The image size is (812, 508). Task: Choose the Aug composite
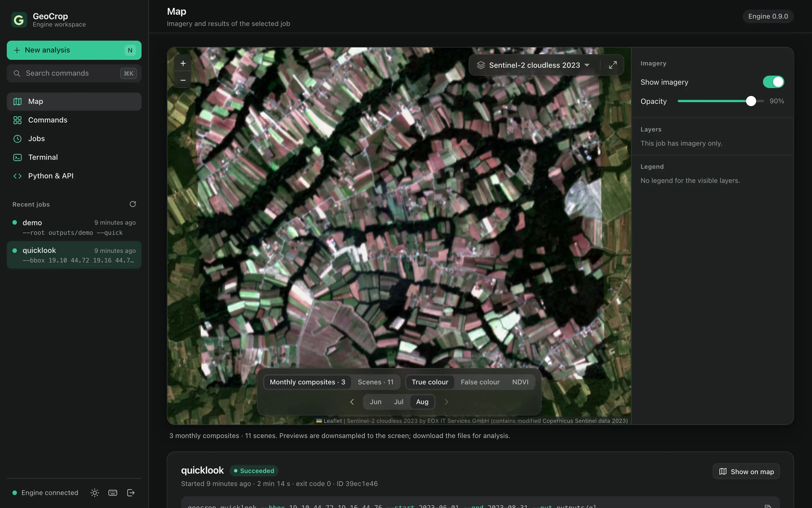click(x=422, y=402)
